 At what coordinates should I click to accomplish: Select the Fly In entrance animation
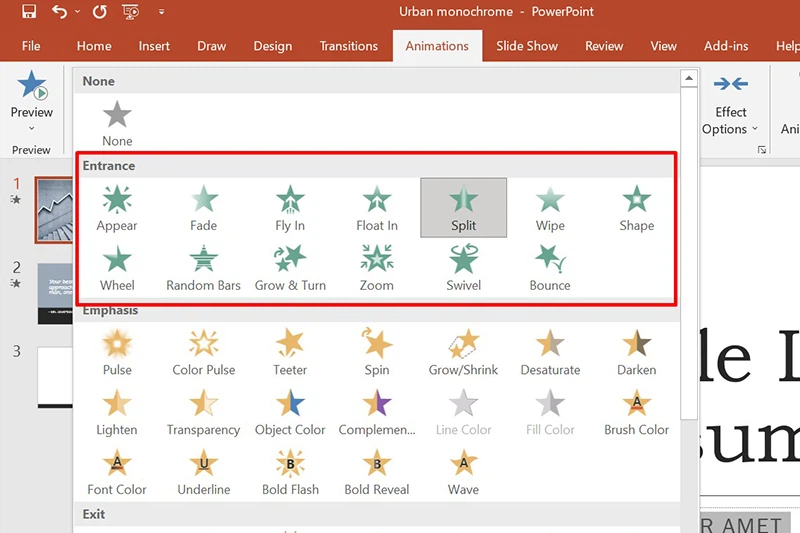point(290,208)
